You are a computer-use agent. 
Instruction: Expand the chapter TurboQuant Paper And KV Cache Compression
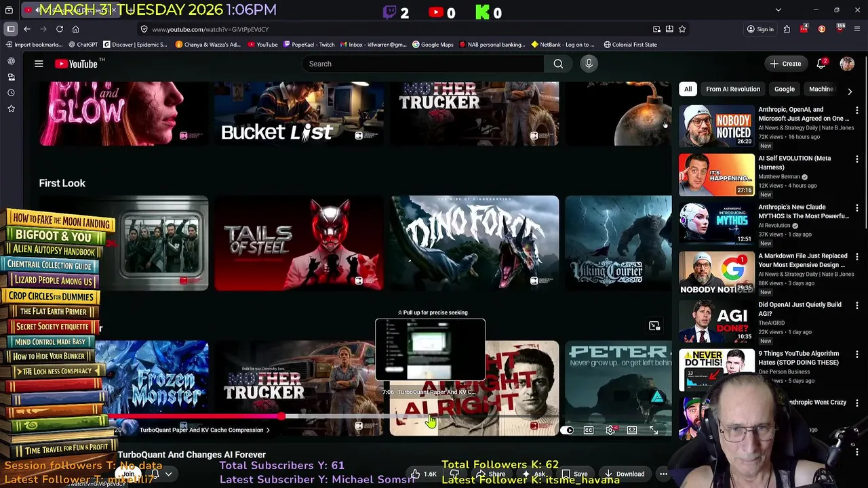(204, 430)
